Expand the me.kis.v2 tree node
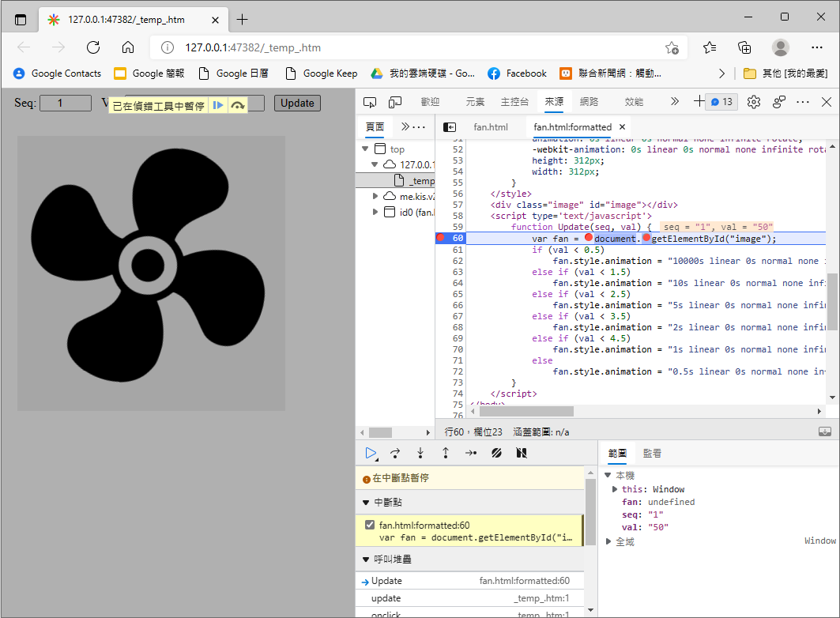The width and height of the screenshot is (840, 618). [377, 196]
